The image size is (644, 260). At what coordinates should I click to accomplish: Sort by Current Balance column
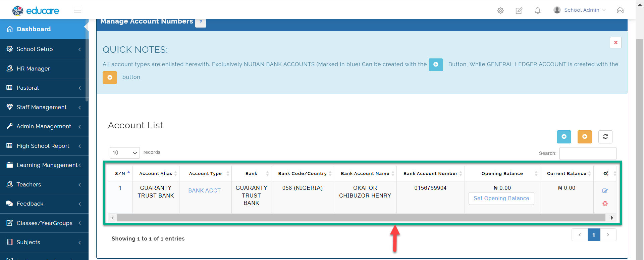[567, 174]
